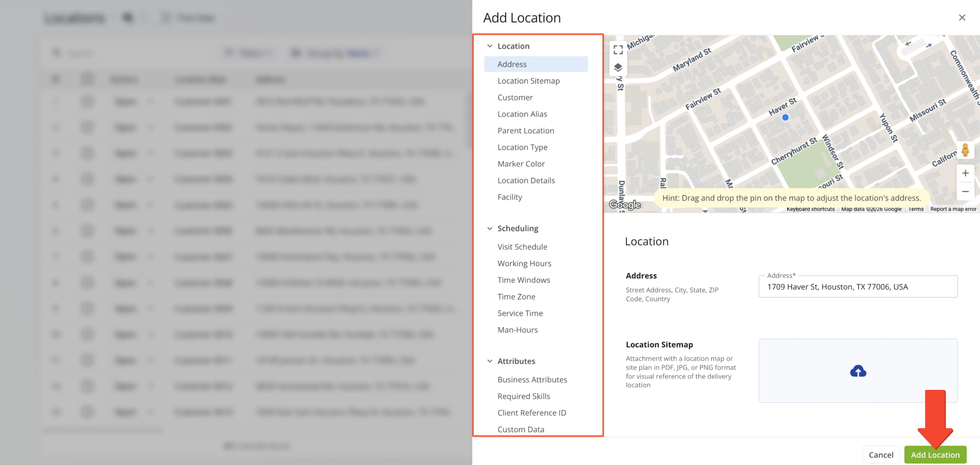Collapse the Attributes section

click(x=490, y=361)
